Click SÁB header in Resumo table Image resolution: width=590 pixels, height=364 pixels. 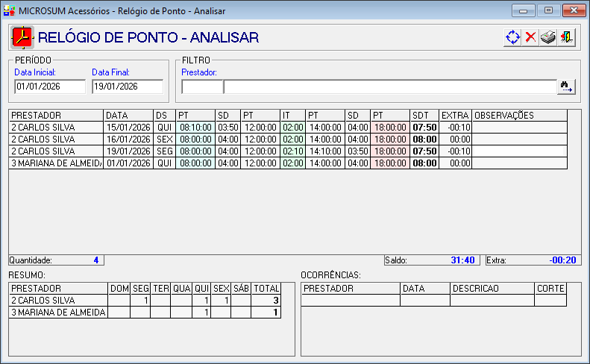tap(241, 289)
